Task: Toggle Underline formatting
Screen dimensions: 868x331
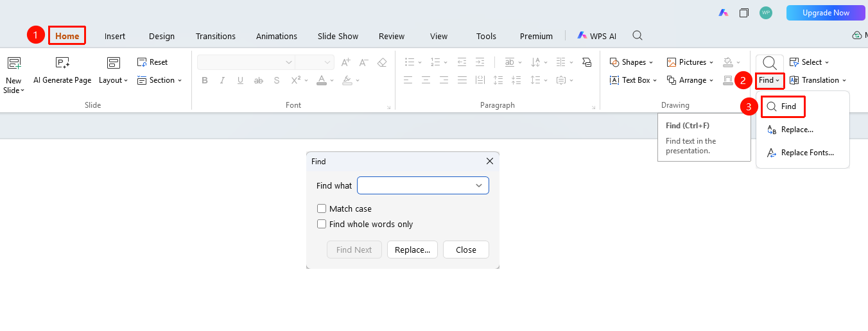Action: tap(241, 80)
